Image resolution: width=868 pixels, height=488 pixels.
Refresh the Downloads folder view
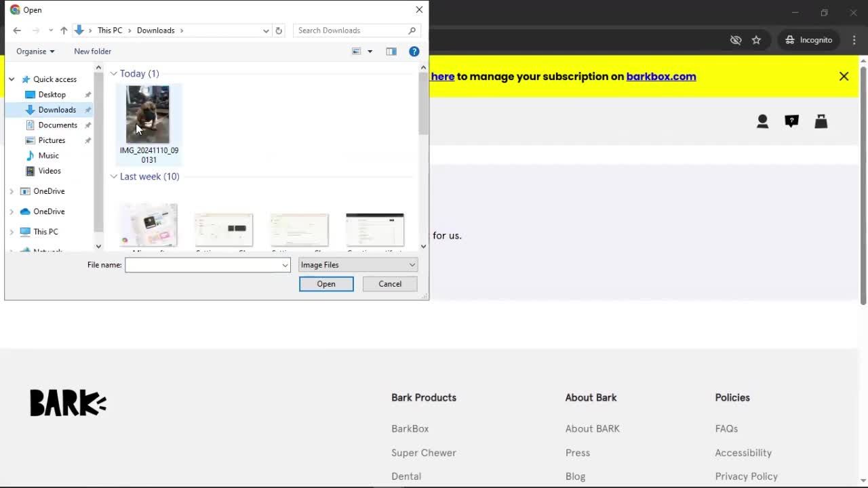[x=279, y=30]
